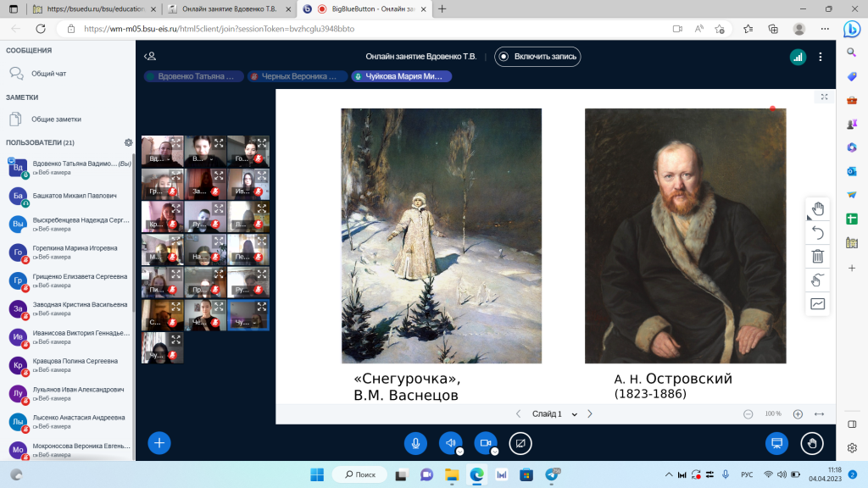Open the Edge sidebar shopping tag icon
868x488 pixels.
click(852, 76)
